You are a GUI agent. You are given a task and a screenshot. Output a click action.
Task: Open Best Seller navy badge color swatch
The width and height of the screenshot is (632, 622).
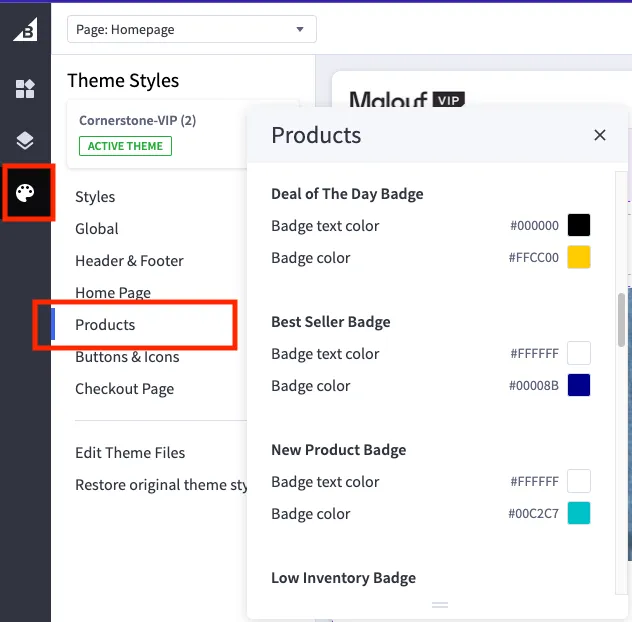coord(579,385)
